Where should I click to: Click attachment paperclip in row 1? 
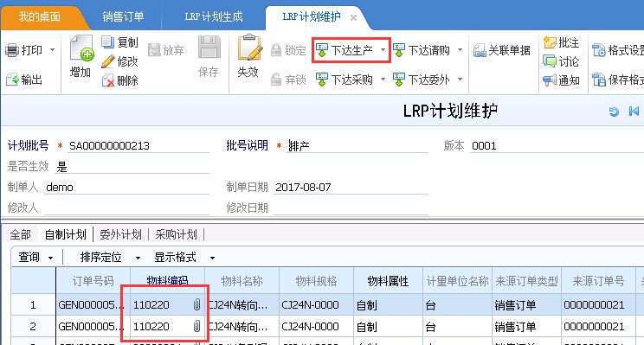coord(196,304)
